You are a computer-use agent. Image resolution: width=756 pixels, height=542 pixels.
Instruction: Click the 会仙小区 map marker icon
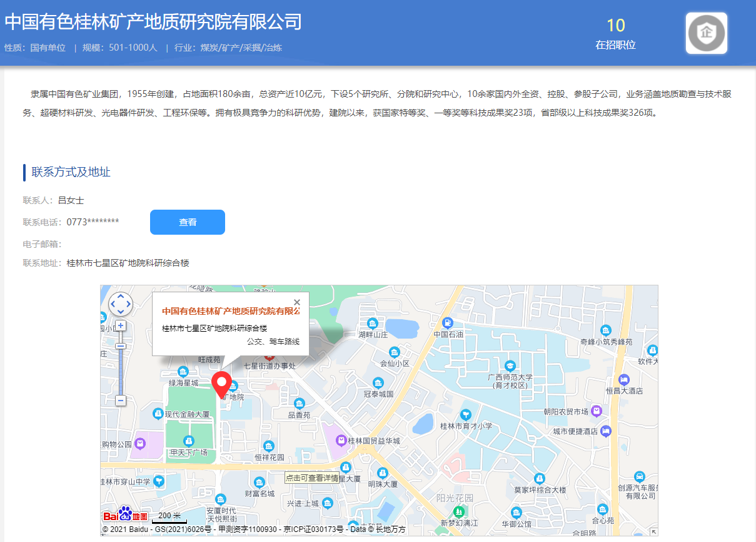coord(394,352)
